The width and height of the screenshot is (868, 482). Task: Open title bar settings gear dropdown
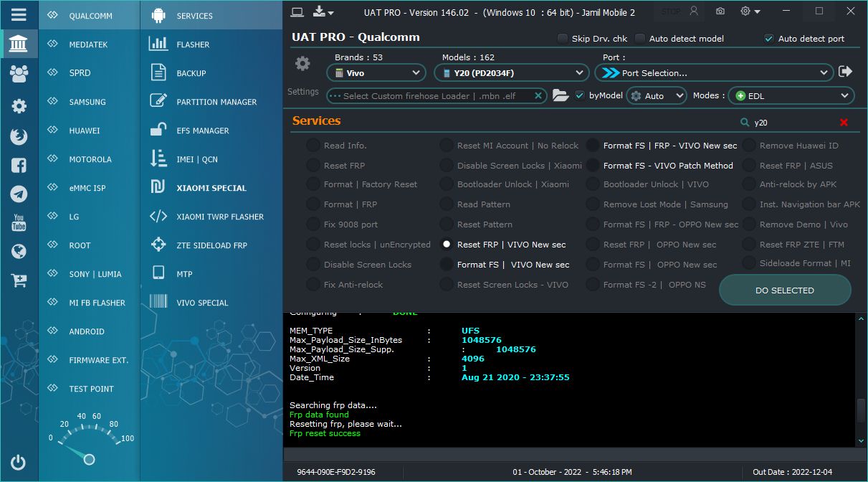click(750, 11)
